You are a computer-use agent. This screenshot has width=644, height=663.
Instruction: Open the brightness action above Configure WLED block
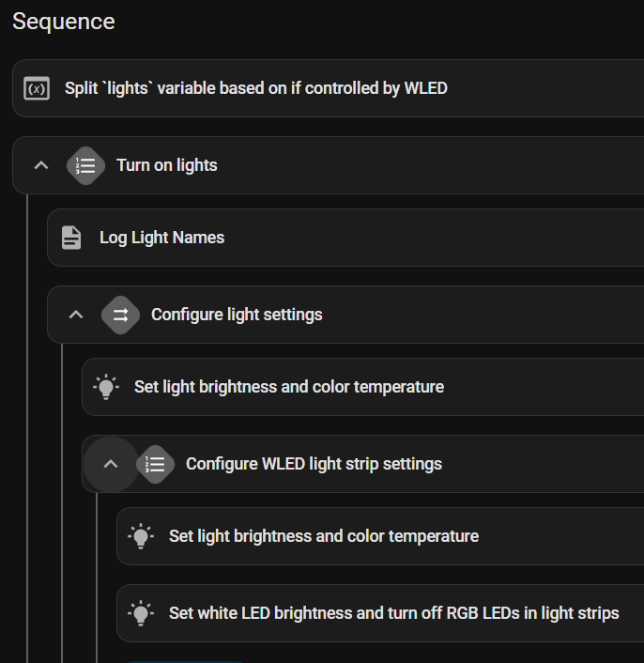pyautogui.click(x=288, y=387)
